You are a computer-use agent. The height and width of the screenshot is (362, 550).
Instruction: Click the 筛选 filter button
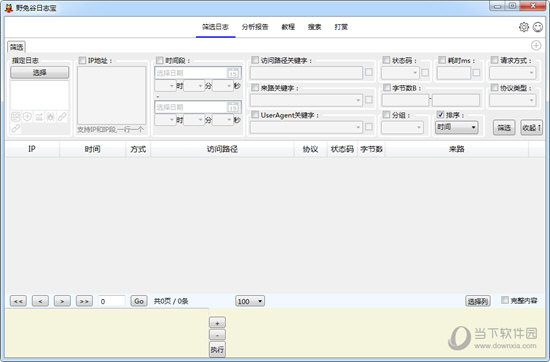pos(504,128)
